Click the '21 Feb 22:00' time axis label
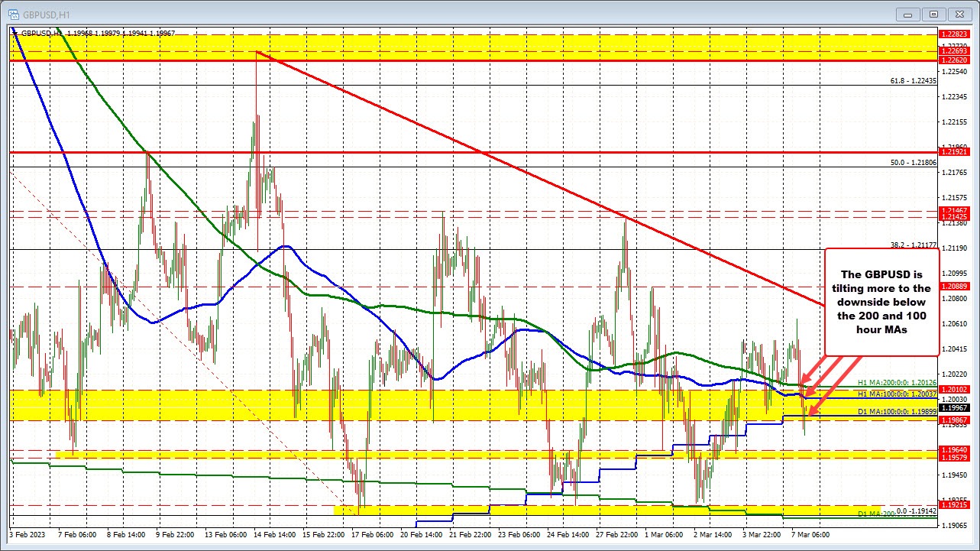This screenshot has width=980, height=551. (x=471, y=535)
